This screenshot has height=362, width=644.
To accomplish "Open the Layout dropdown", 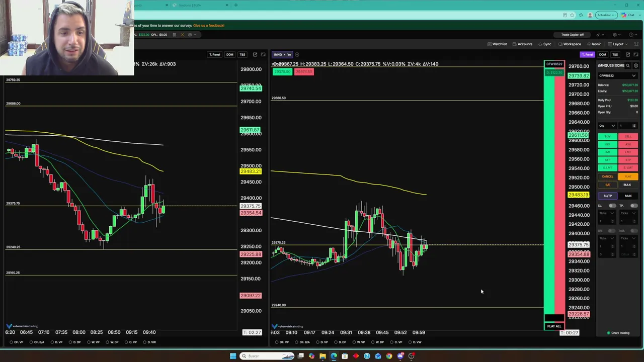I will click(618, 44).
